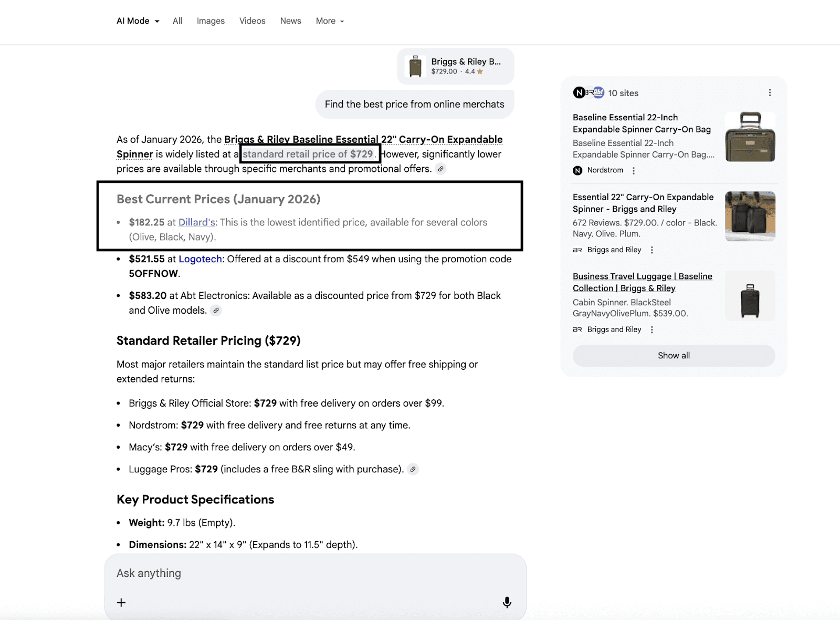This screenshot has width=840, height=620.
Task: Click the Cabin Spinner black suitcase thumbnail
Action: pyautogui.click(x=750, y=296)
